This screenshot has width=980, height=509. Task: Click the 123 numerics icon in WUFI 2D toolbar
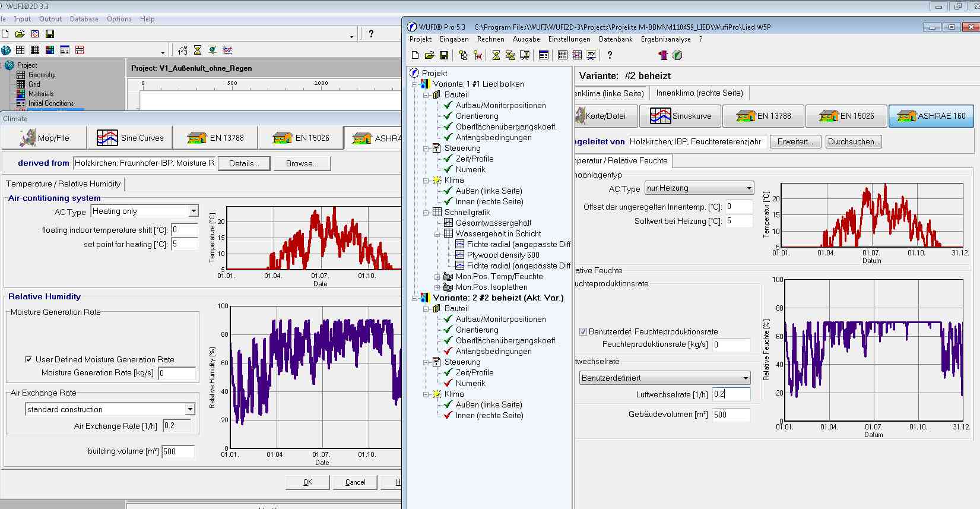[183, 50]
